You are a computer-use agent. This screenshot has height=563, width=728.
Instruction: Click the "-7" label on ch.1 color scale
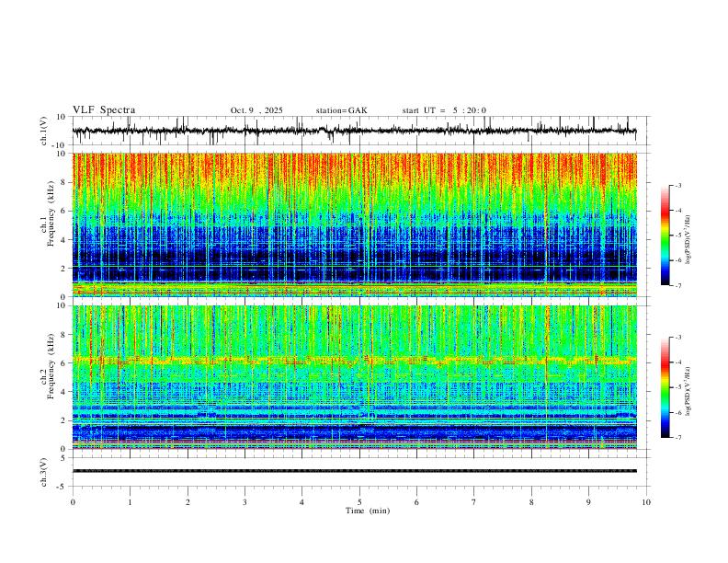pos(678,285)
